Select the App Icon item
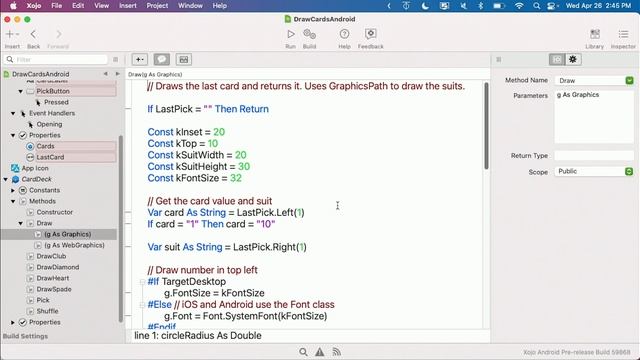This screenshot has height=360, width=640. pos(35,168)
